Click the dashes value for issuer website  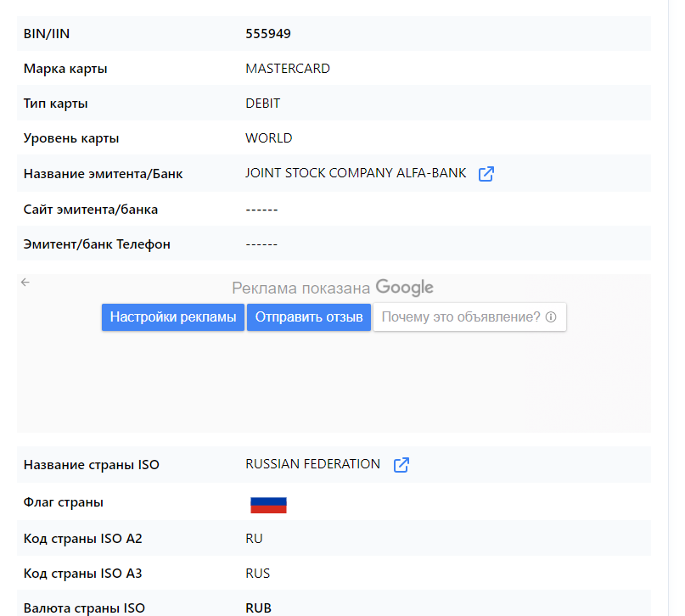[261, 210]
